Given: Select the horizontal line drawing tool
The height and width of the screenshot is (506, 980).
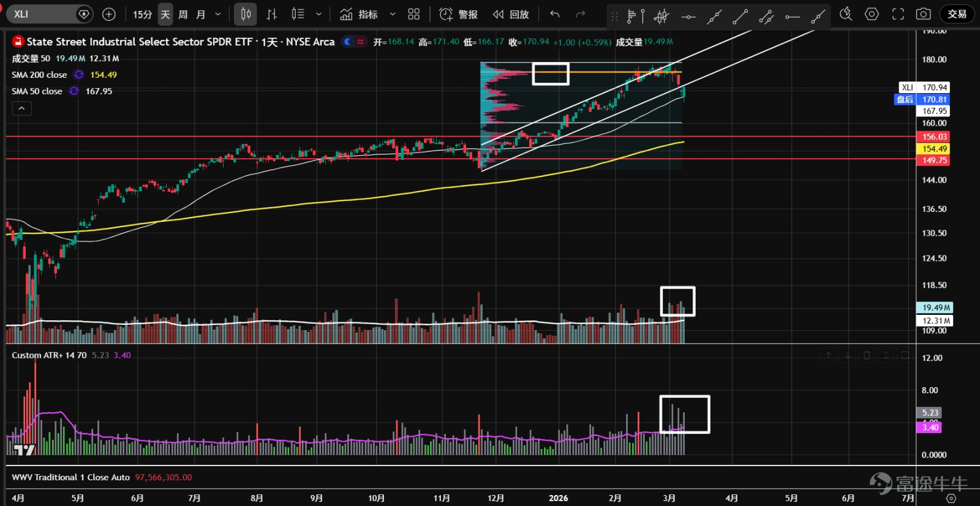Looking at the screenshot, I should [x=688, y=17].
